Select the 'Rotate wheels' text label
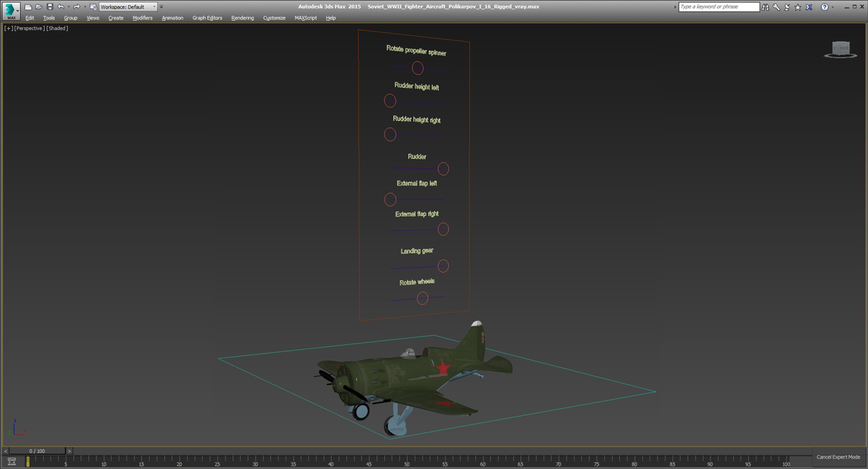Image resolution: width=868 pixels, height=469 pixels. point(417,282)
